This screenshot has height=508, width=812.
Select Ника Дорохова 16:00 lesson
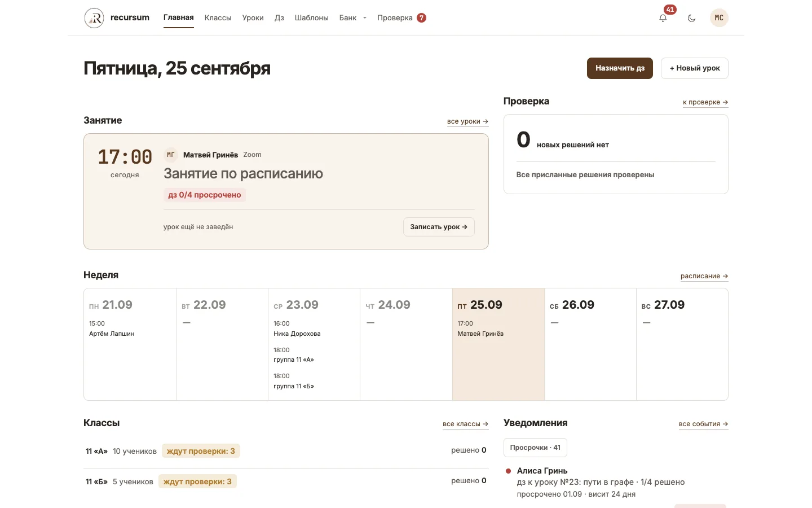(x=297, y=329)
